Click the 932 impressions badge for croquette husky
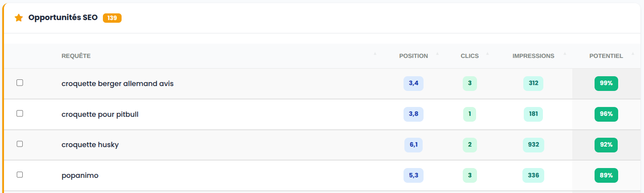Image resolution: width=644 pixels, height=193 pixels. [x=533, y=144]
